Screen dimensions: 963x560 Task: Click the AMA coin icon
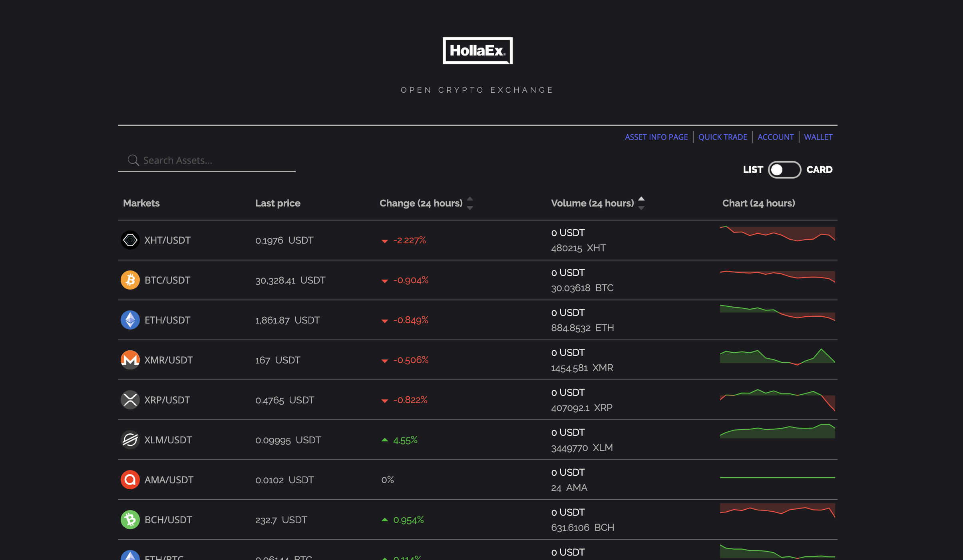coord(130,480)
